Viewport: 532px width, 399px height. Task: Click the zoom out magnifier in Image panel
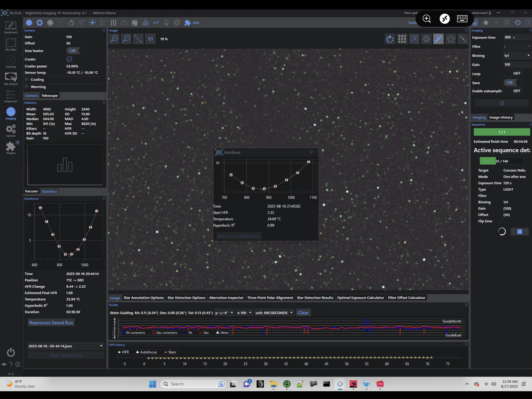click(x=126, y=39)
